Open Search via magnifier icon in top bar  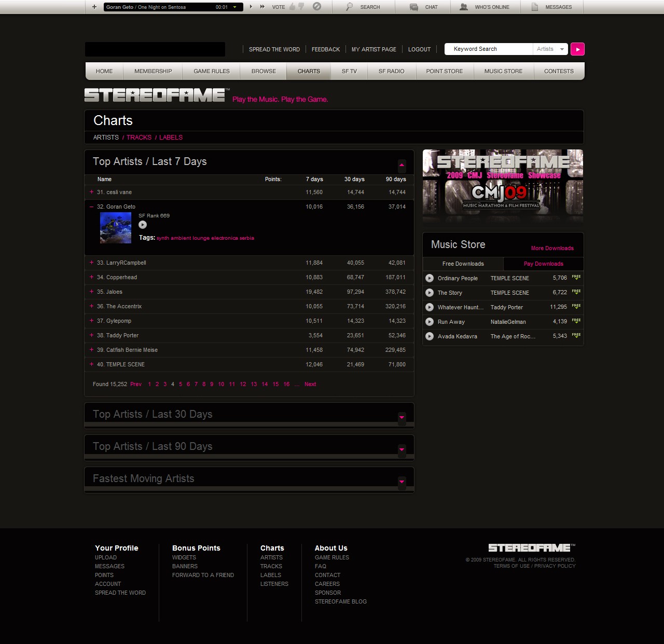(350, 7)
